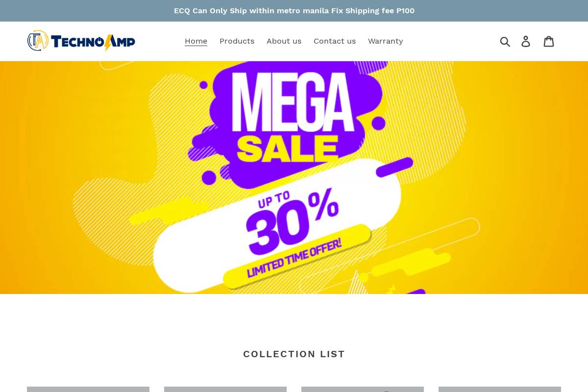Open the fourth collection thumbnail

pos(500,389)
